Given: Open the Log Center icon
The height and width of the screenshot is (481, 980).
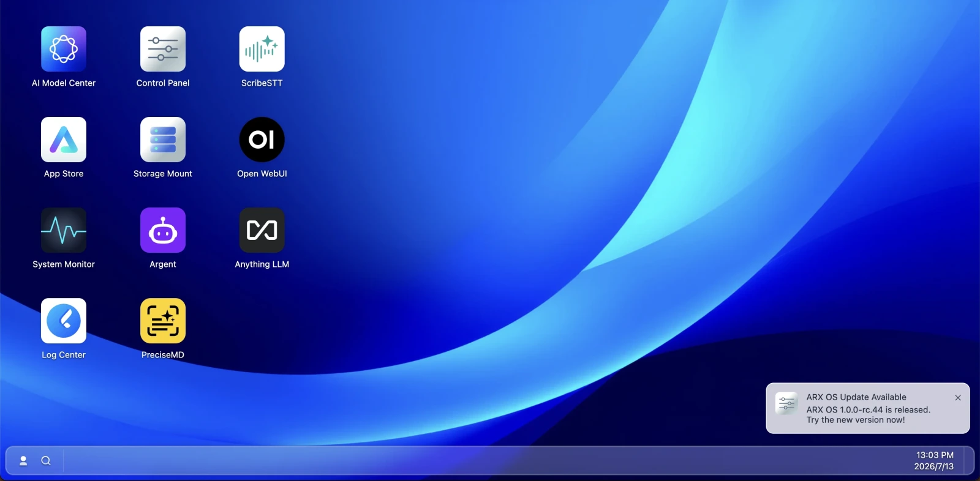Looking at the screenshot, I should tap(64, 321).
